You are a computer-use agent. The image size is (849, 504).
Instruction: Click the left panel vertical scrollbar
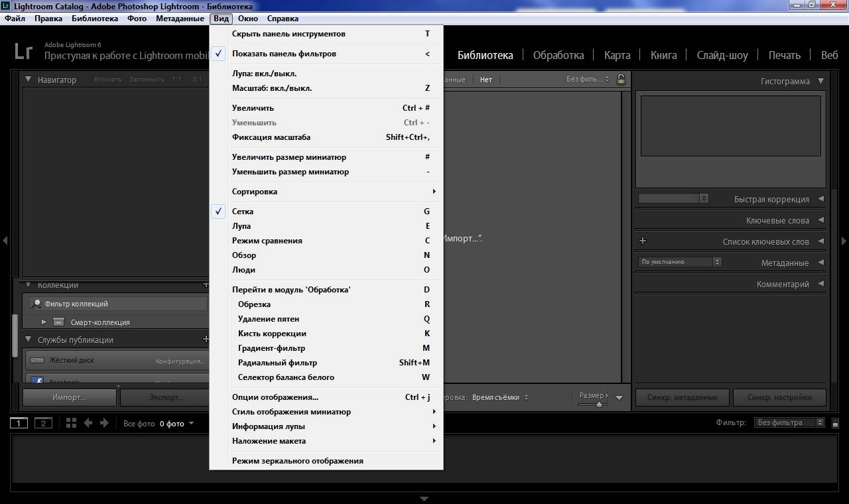tap(15, 335)
